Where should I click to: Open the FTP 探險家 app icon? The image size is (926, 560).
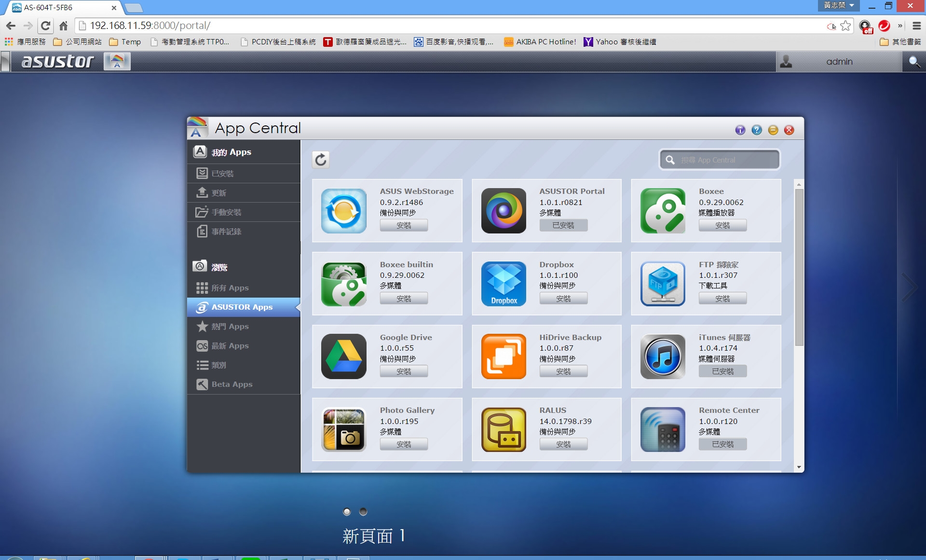pos(663,284)
